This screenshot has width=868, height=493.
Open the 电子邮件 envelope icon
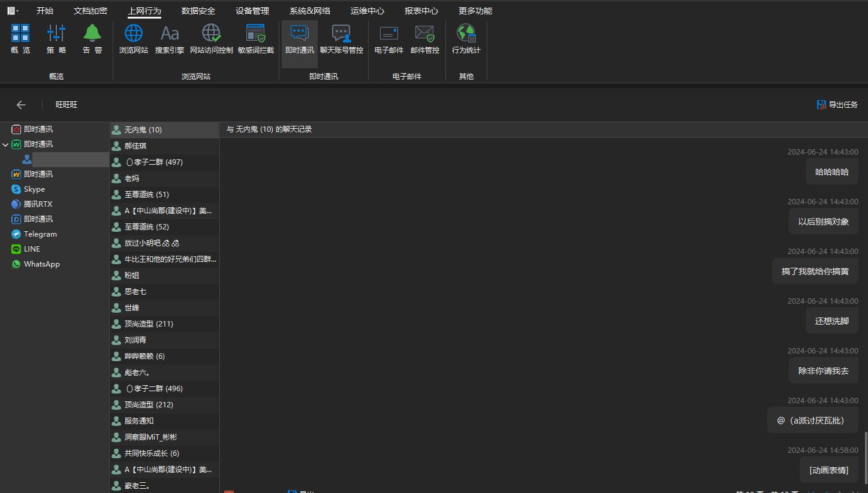pos(389,39)
